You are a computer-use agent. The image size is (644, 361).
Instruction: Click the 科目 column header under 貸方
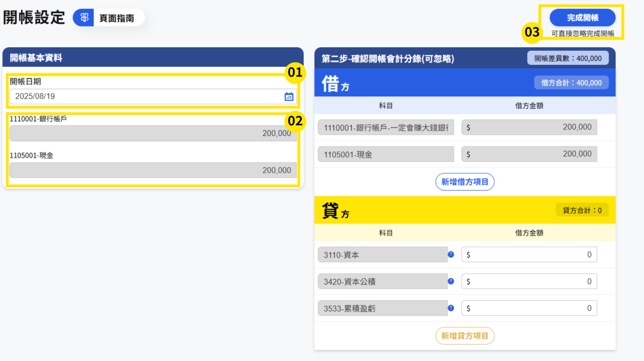(386, 233)
